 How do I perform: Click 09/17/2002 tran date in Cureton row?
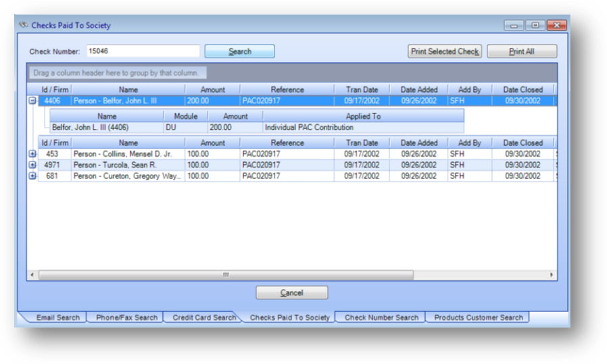pos(362,176)
